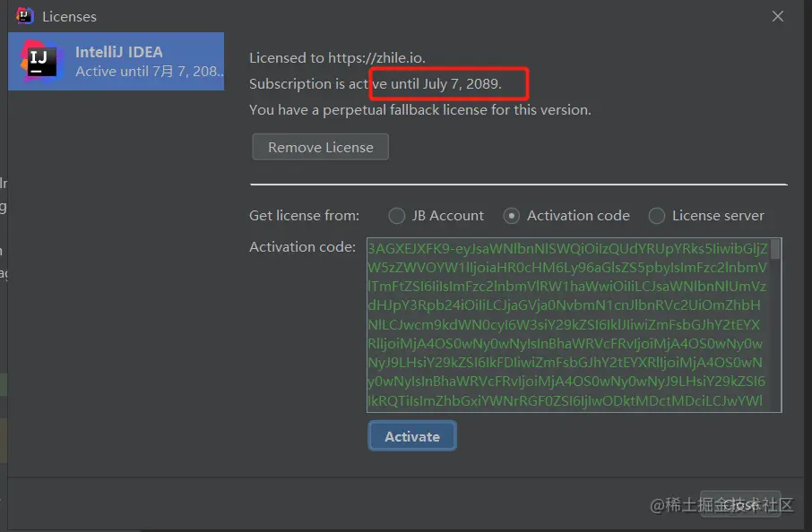Viewport: 812px width, 532px height.
Task: Click the 'Licensed to https://zhile.io.' text
Action: tap(337, 58)
